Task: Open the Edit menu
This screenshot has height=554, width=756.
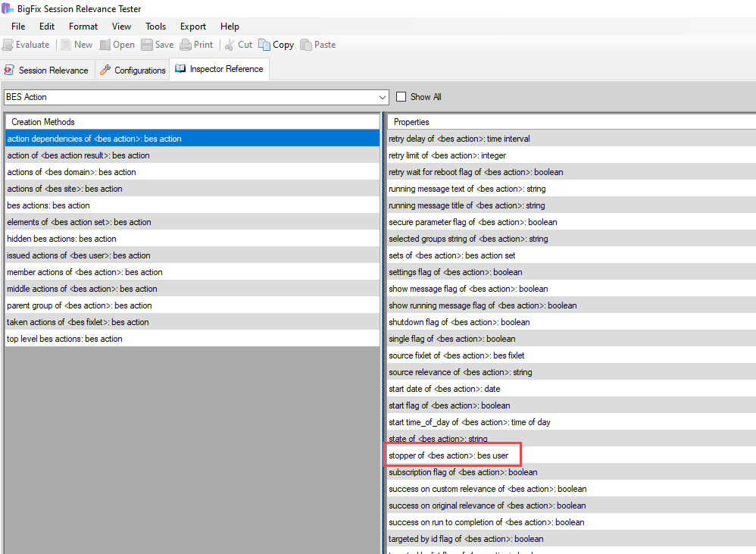Action: tap(47, 27)
